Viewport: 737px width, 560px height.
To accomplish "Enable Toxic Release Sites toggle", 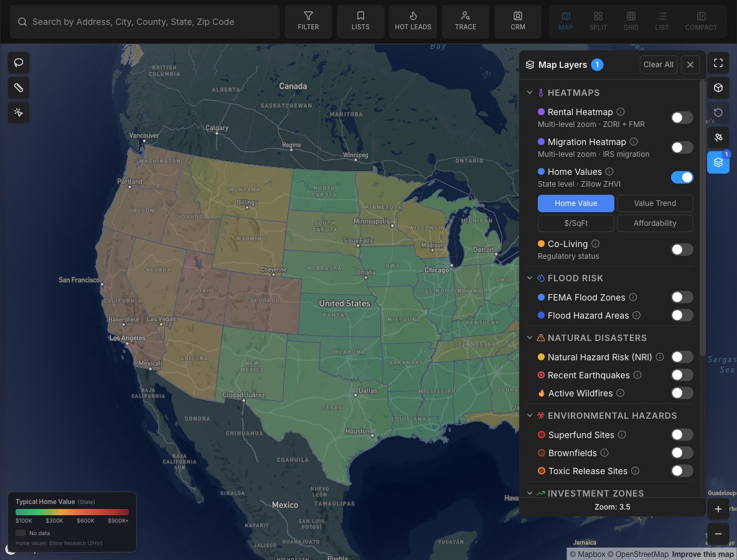I will pyautogui.click(x=682, y=471).
